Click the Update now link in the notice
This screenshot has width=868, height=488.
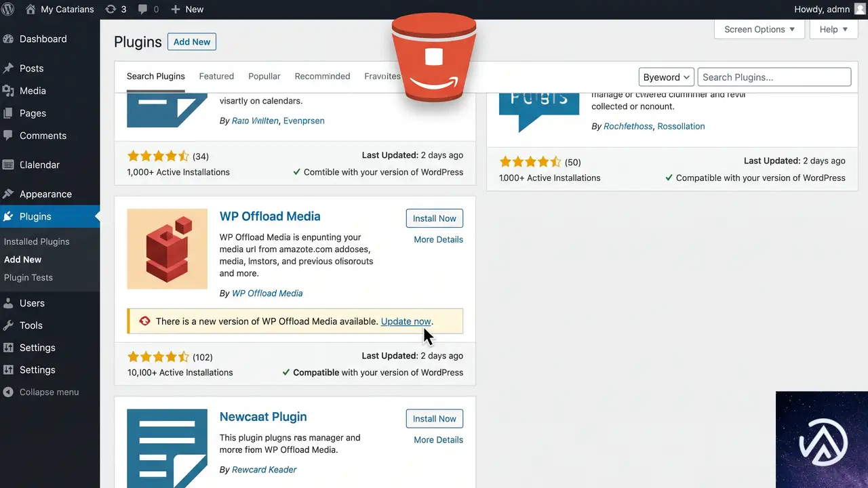pos(406,321)
